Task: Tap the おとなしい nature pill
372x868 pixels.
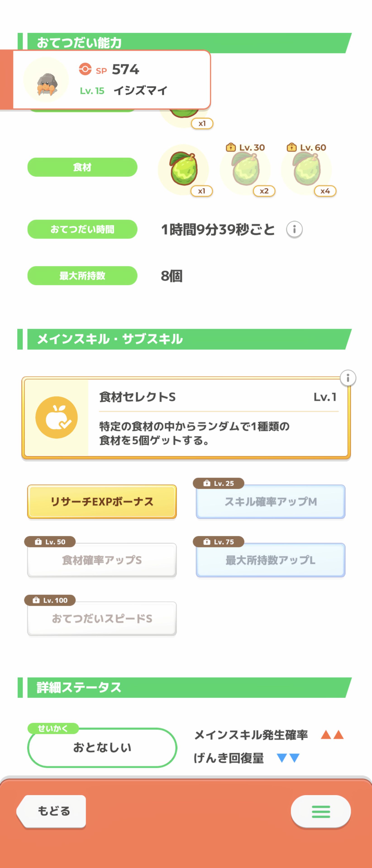Action: click(x=102, y=747)
